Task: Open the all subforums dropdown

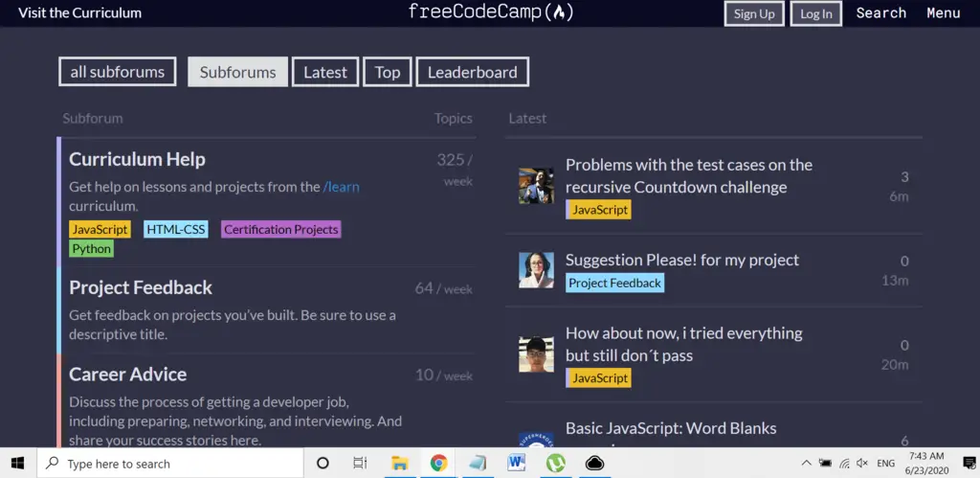Action: tap(118, 72)
